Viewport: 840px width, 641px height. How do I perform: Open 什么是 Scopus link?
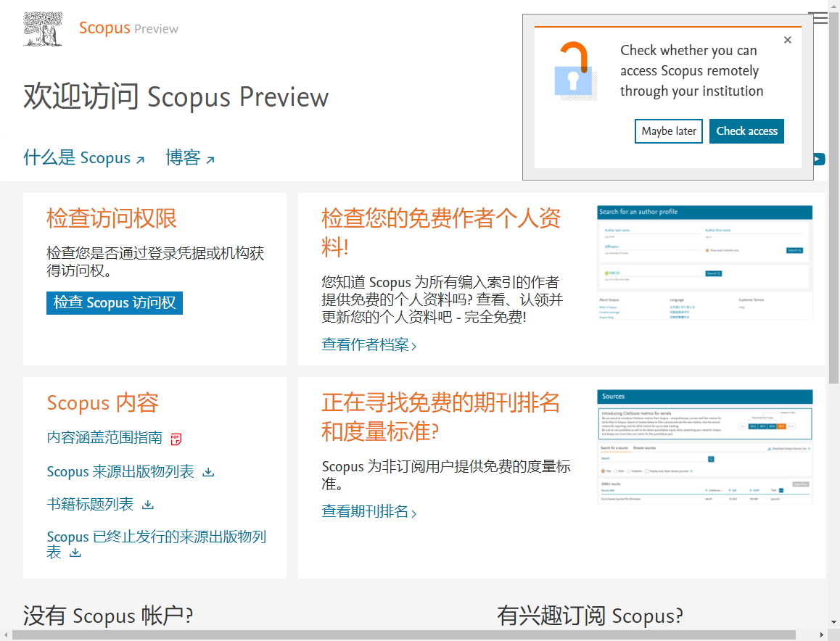pyautogui.click(x=83, y=158)
